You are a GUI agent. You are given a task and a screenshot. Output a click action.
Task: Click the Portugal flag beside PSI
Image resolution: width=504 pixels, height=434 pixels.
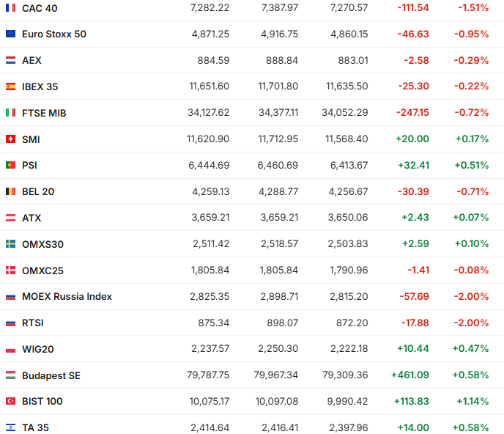10,166
